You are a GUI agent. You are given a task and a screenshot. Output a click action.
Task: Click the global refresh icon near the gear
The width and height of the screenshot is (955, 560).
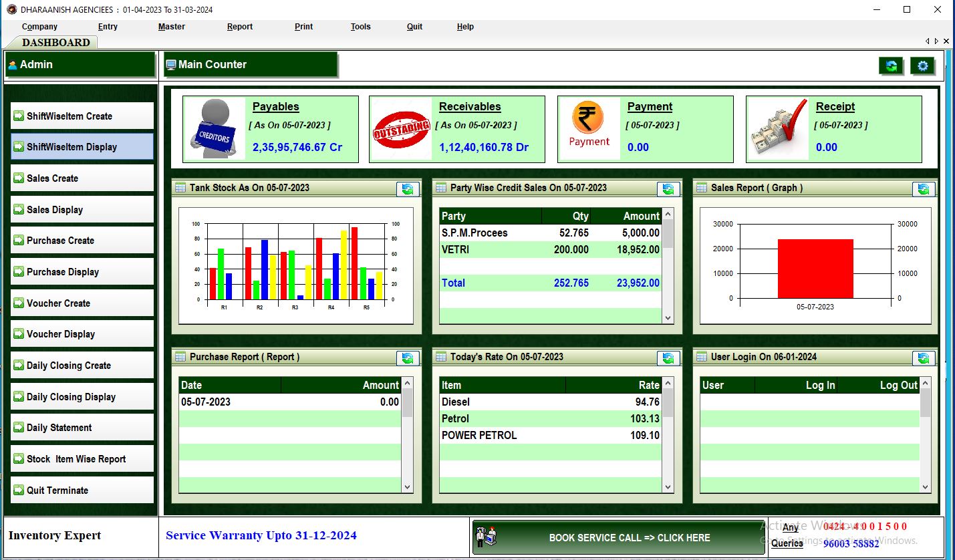[892, 65]
